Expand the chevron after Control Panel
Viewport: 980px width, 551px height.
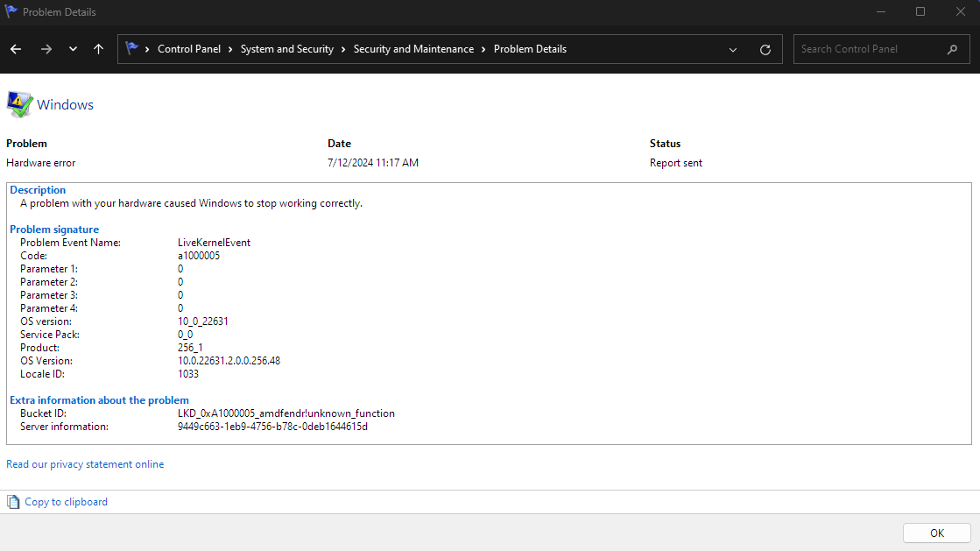230,49
